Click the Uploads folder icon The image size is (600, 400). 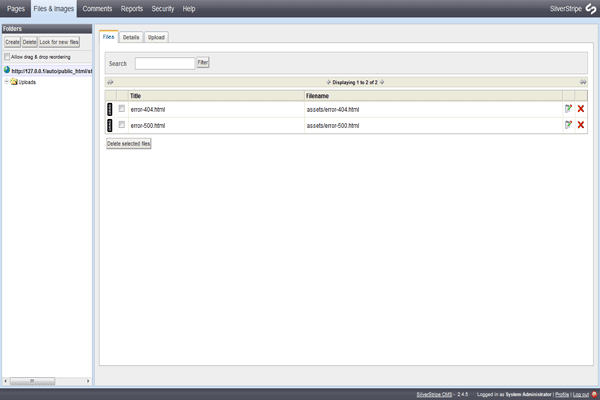pos(14,82)
